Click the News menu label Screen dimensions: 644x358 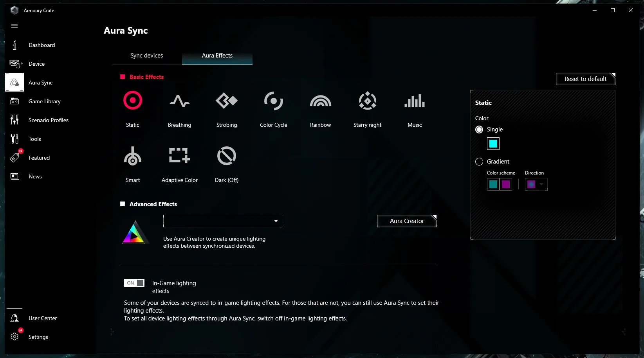[x=35, y=176]
